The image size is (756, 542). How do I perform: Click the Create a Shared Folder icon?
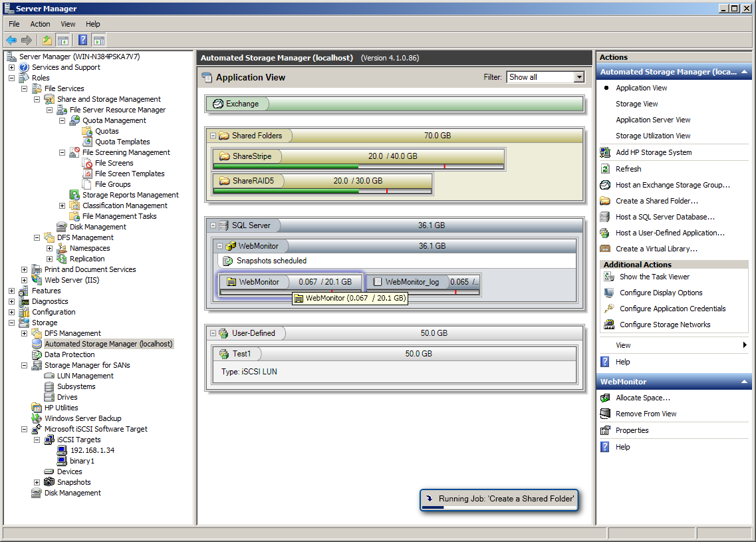(605, 201)
